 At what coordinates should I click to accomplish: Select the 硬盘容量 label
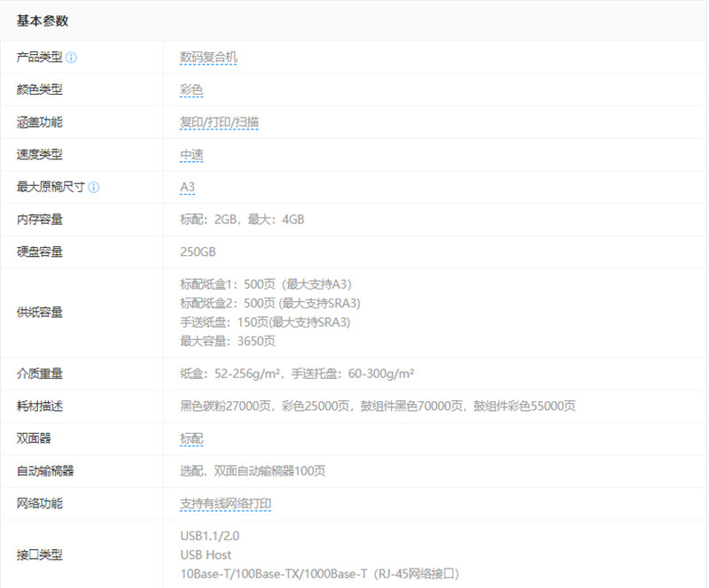point(39,251)
